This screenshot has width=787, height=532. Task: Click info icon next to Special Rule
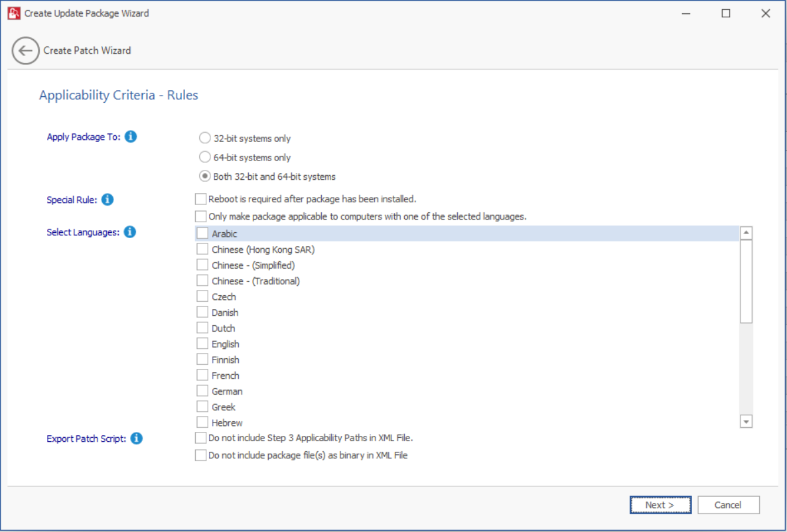107,200
